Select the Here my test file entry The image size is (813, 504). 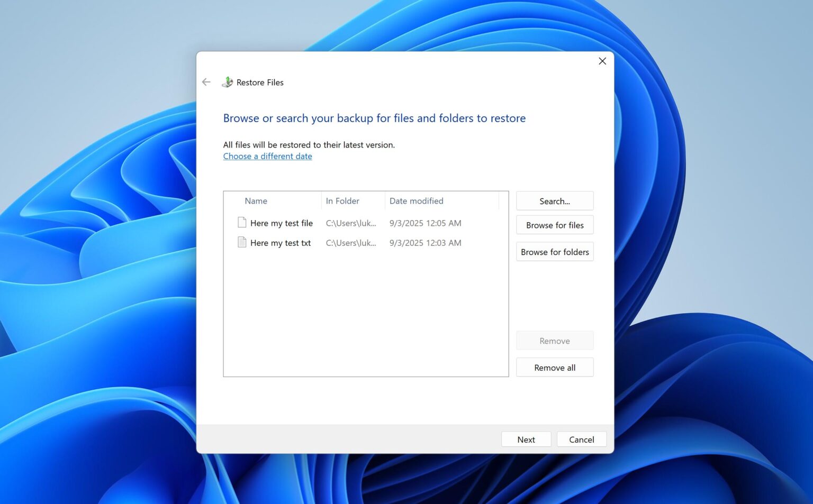pyautogui.click(x=282, y=223)
